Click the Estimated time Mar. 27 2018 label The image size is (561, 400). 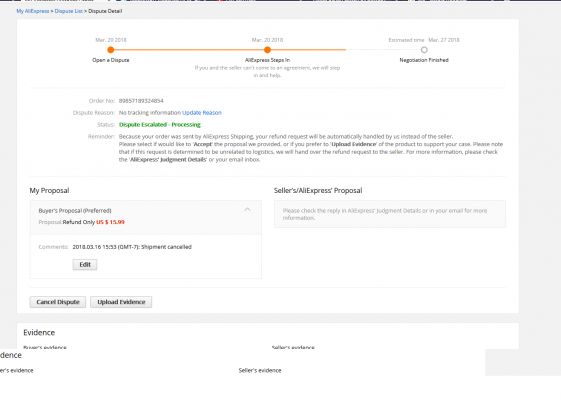424,40
